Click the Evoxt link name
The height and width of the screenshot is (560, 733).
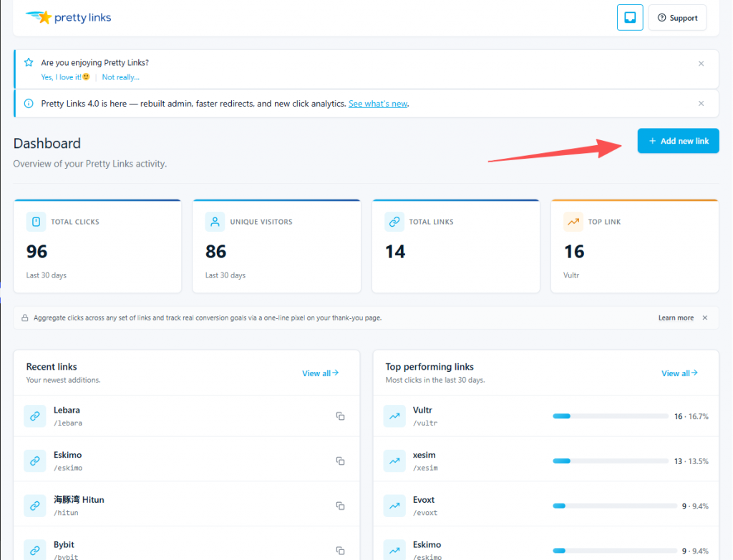(424, 500)
